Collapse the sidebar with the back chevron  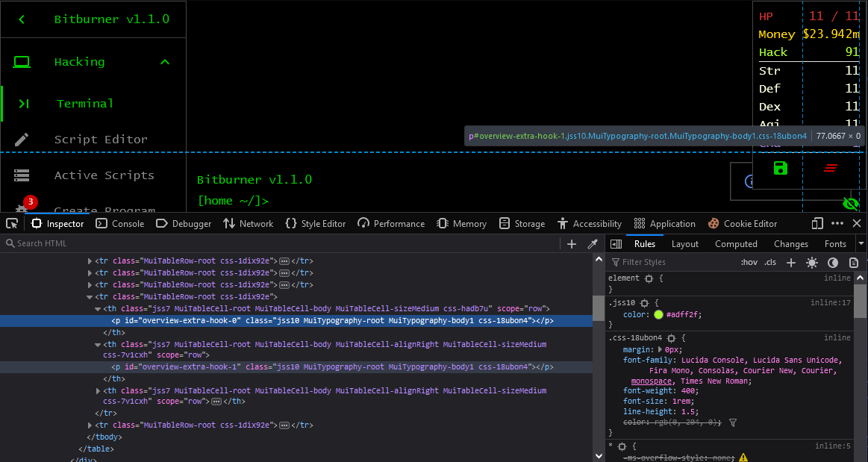tap(22, 19)
